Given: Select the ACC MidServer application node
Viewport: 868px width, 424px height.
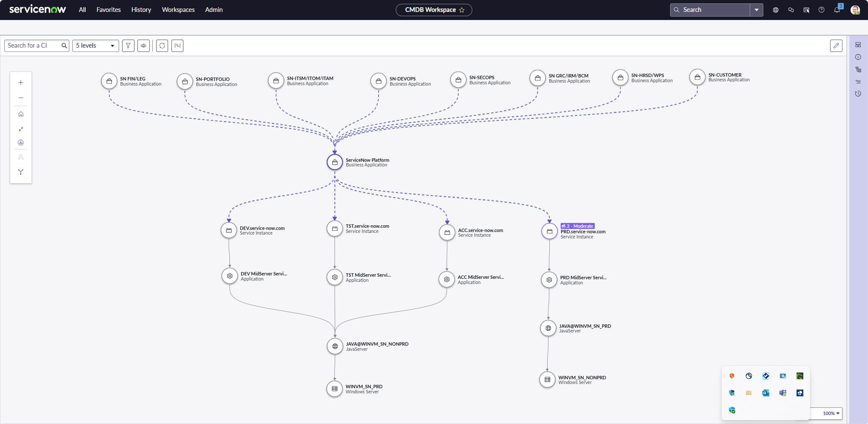Looking at the screenshot, I should coord(447,279).
